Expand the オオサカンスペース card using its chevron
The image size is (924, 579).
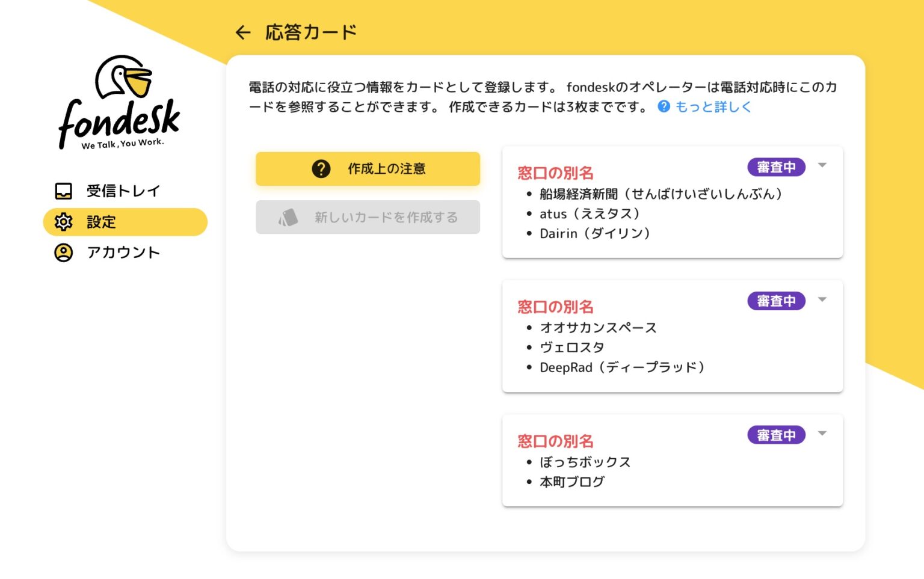point(822,299)
